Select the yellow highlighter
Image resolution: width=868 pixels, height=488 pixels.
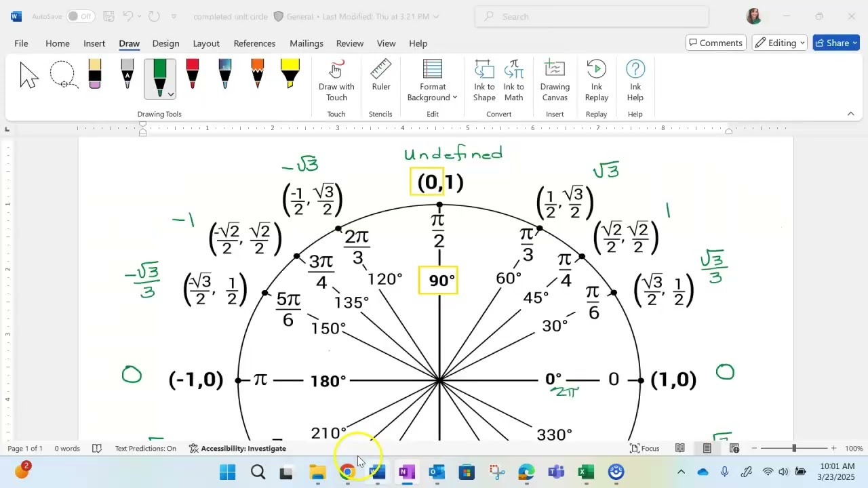[290, 74]
